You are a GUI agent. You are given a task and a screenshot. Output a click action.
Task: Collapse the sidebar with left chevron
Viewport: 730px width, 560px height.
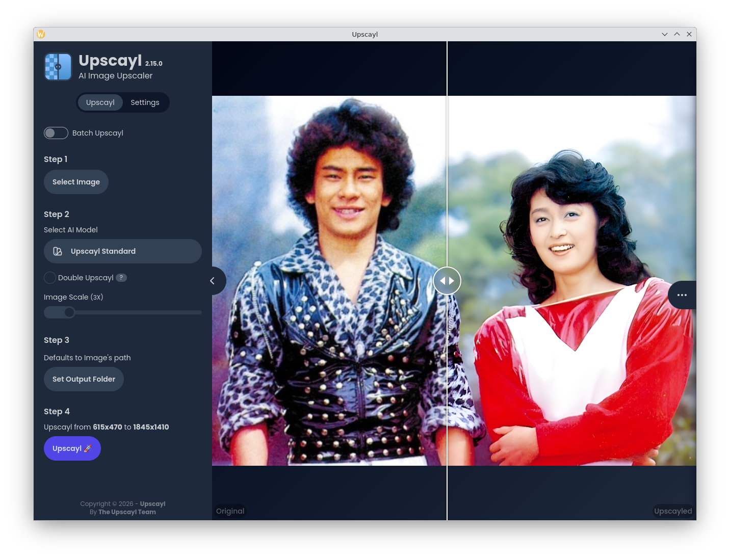point(213,281)
